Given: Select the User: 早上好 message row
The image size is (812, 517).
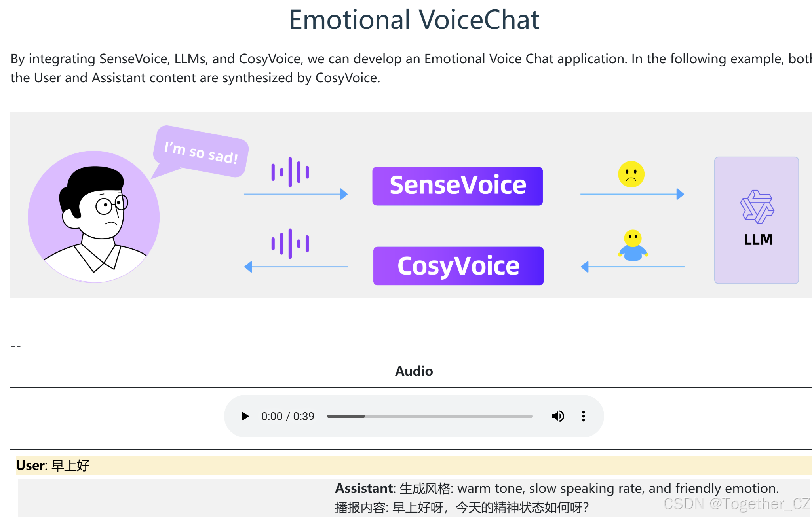Looking at the screenshot, I should pyautogui.click(x=52, y=466).
